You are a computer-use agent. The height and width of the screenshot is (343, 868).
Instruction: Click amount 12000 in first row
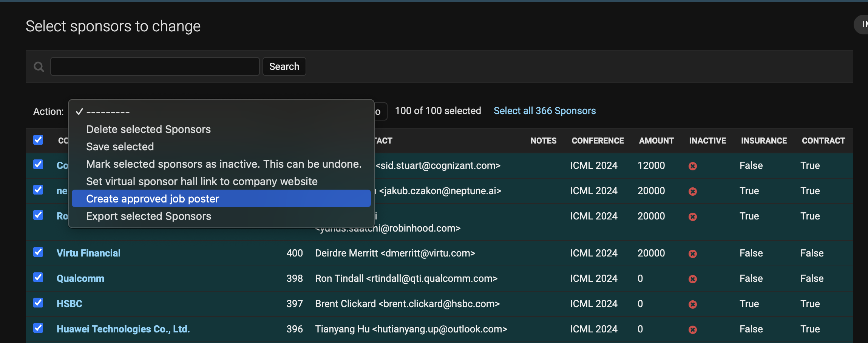[x=651, y=165]
